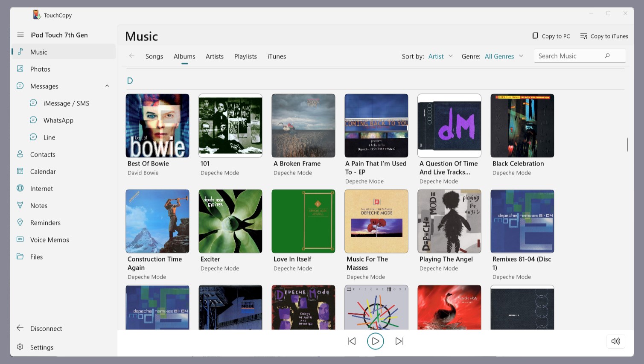Click the Files folder icon

(x=20, y=256)
